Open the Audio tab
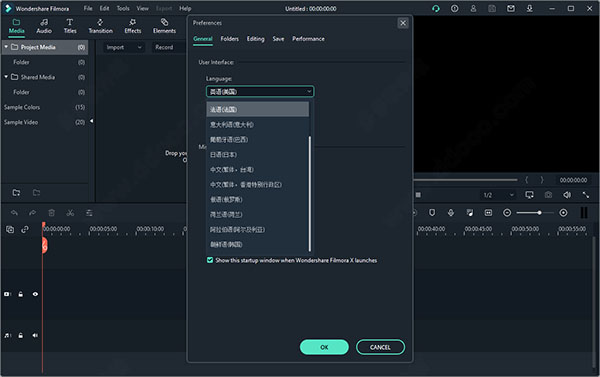The image size is (600, 377). coord(44,26)
